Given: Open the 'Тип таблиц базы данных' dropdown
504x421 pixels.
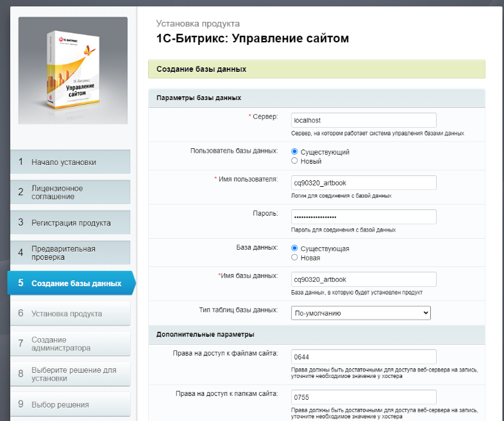Looking at the screenshot, I should 360,313.
